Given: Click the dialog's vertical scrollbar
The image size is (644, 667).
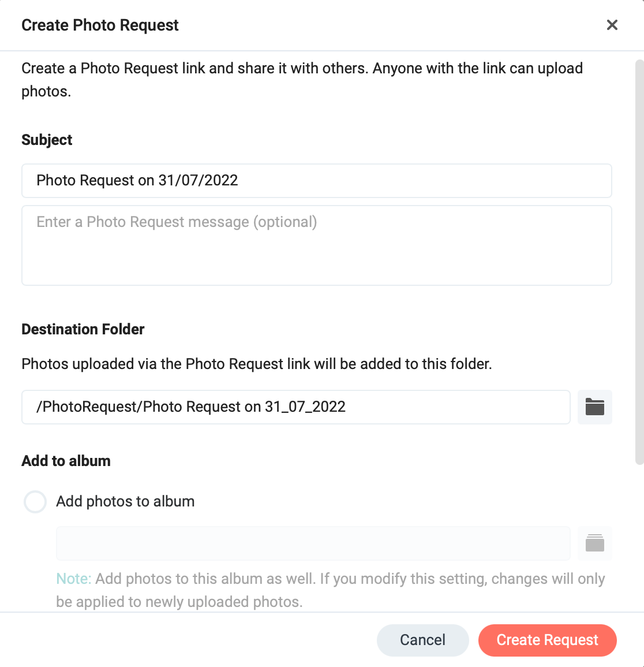Looking at the screenshot, I should 639,262.
